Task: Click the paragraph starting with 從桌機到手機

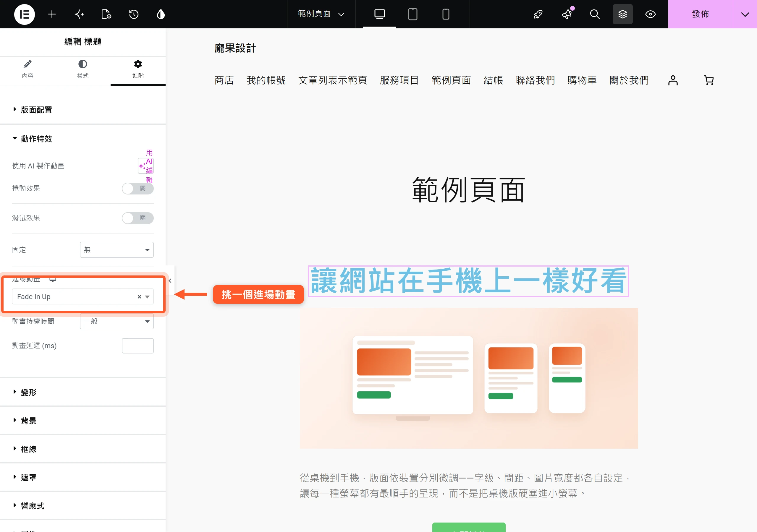Action: [465, 486]
